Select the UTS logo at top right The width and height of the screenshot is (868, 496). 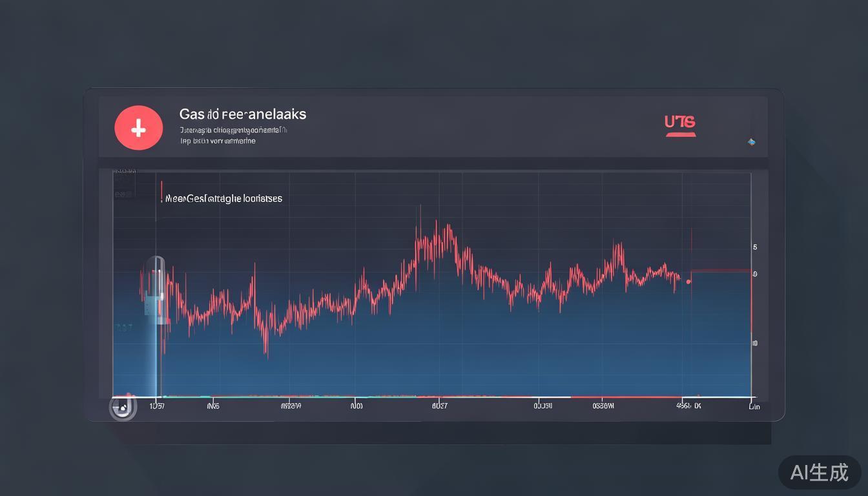click(x=680, y=124)
